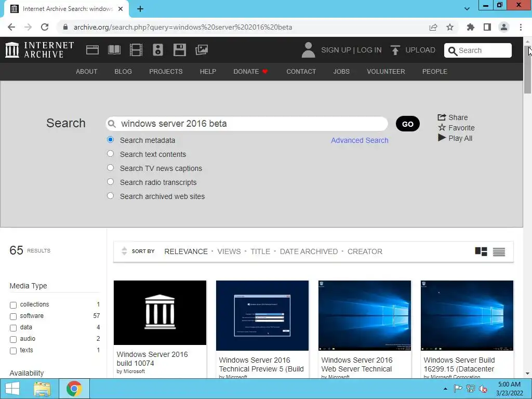The width and height of the screenshot is (532, 399).
Task: Open the Audio speaker icon
Action: (x=158, y=50)
